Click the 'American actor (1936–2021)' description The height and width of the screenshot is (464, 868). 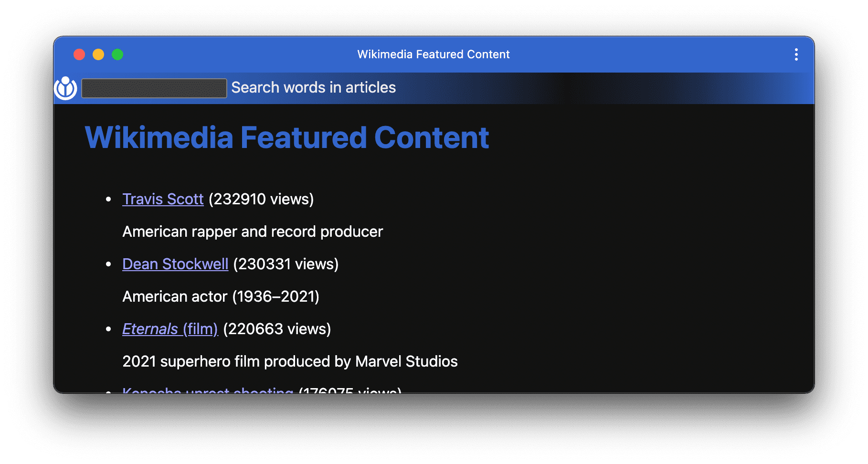click(x=221, y=296)
